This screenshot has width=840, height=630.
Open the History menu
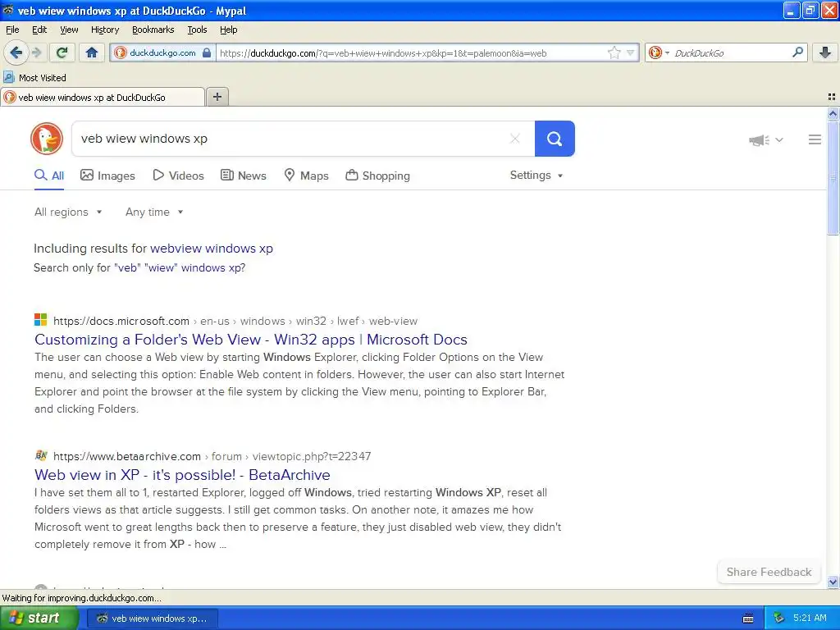[104, 30]
